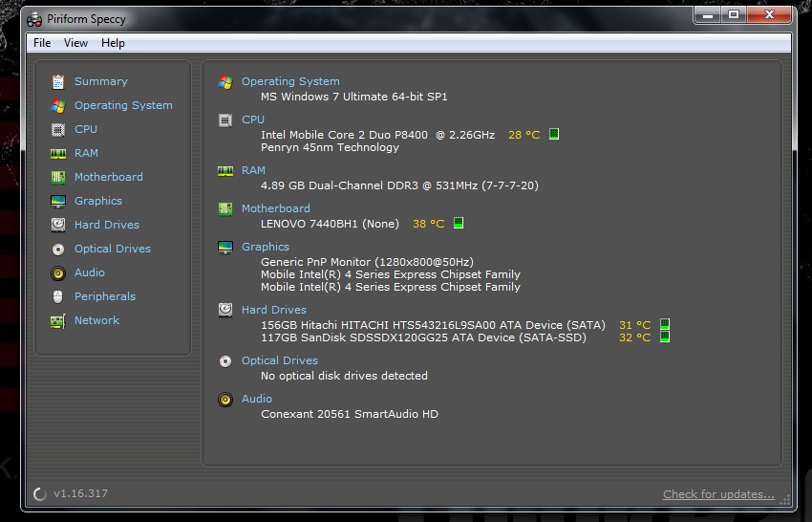
Task: Click the Hard Drives disk icon in sidebar
Action: tap(58, 225)
